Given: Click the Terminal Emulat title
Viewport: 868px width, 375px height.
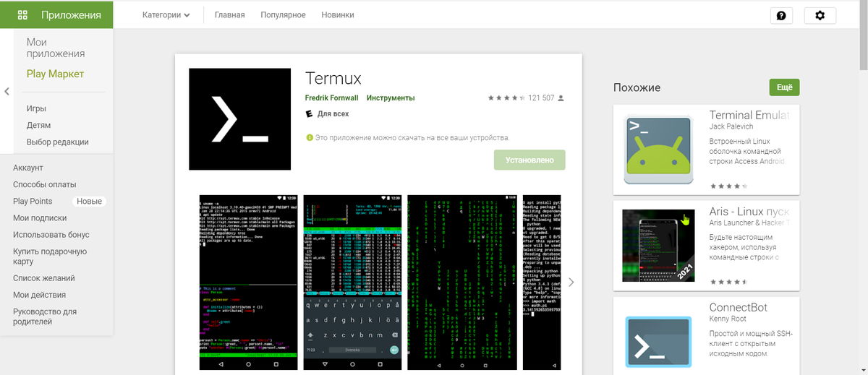Looking at the screenshot, I should (x=749, y=115).
